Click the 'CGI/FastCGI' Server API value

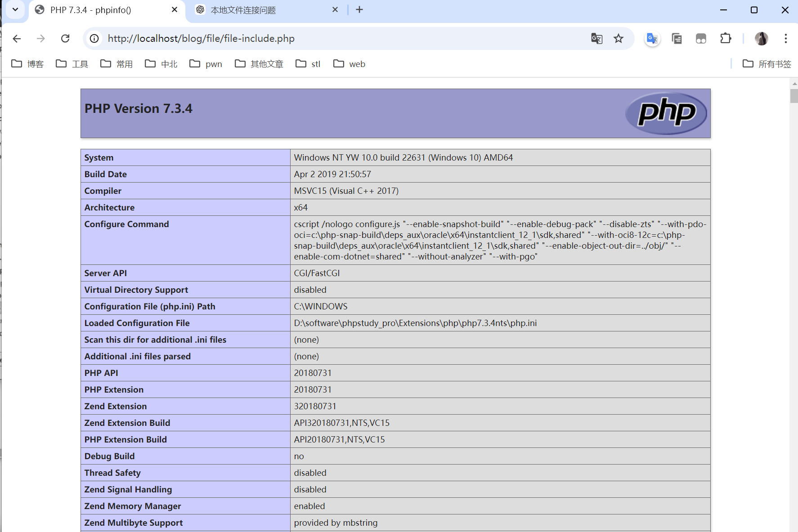coord(317,273)
